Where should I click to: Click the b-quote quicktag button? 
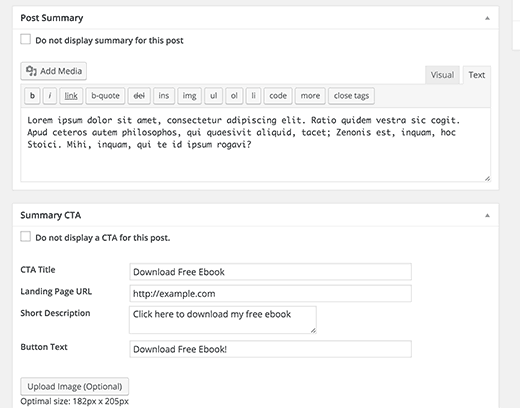point(105,96)
